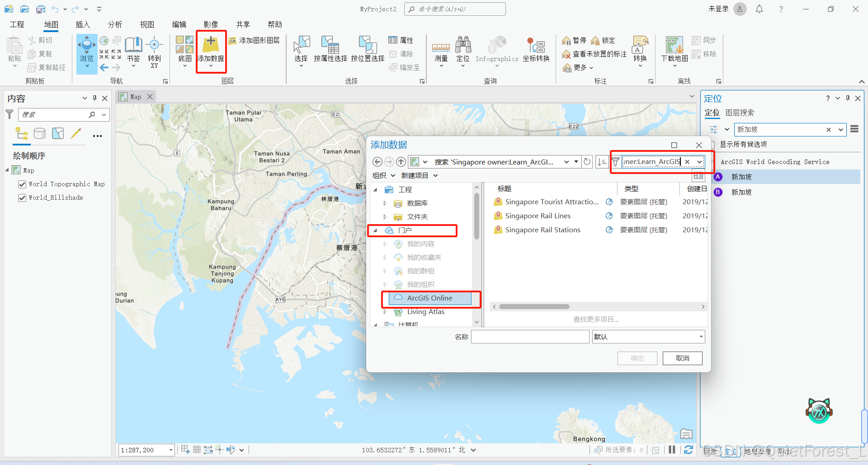The image size is (868, 465).
Task: Switch to the 插入 (Insert) ribbon tab
Action: click(x=83, y=24)
